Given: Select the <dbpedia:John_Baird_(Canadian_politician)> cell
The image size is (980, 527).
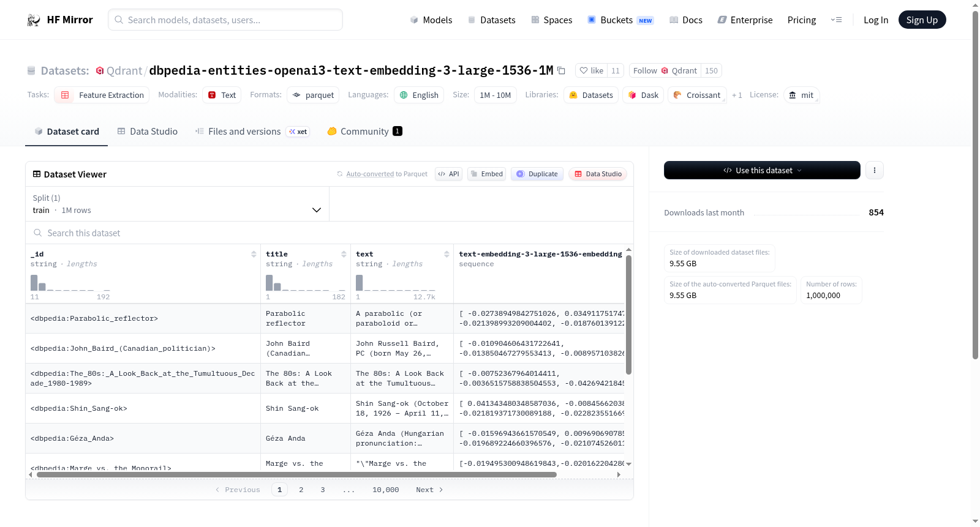Looking at the screenshot, I should tap(143, 348).
